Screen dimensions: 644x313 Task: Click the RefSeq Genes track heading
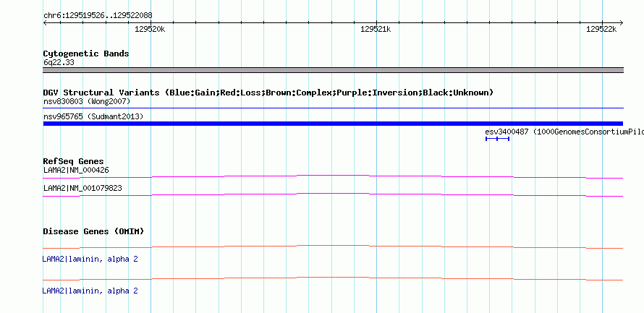coord(74,161)
